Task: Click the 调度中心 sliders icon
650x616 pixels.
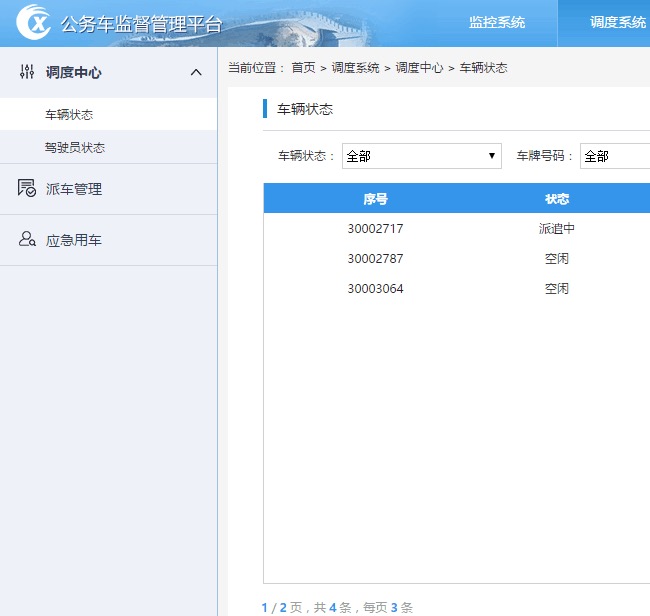Action: (27, 72)
